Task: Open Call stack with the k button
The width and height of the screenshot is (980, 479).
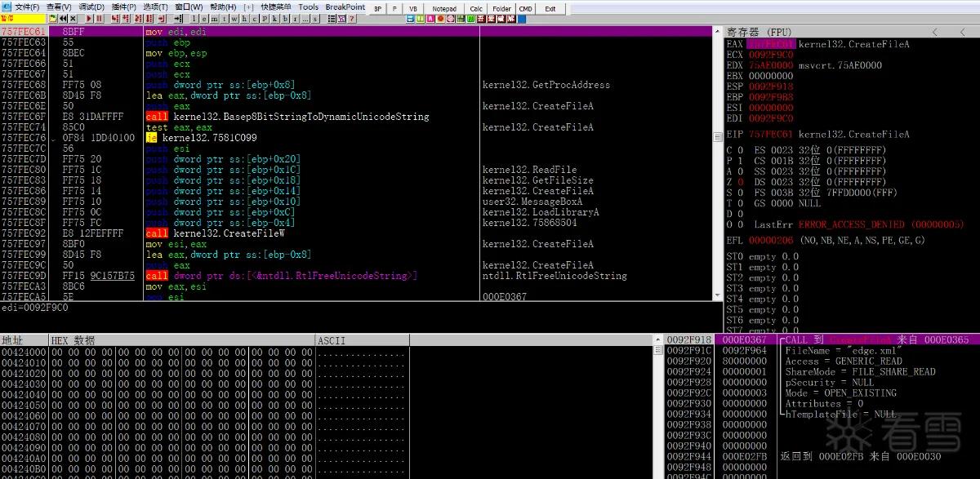Action: [274, 18]
